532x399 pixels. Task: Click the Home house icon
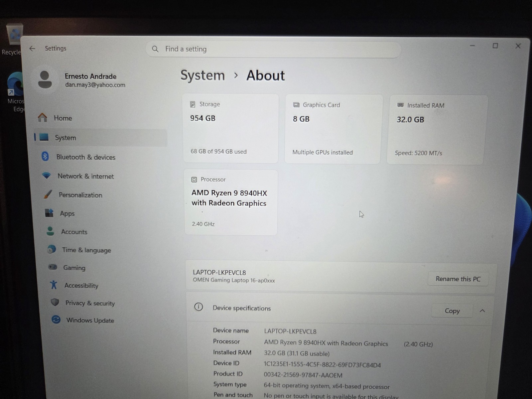(x=43, y=117)
